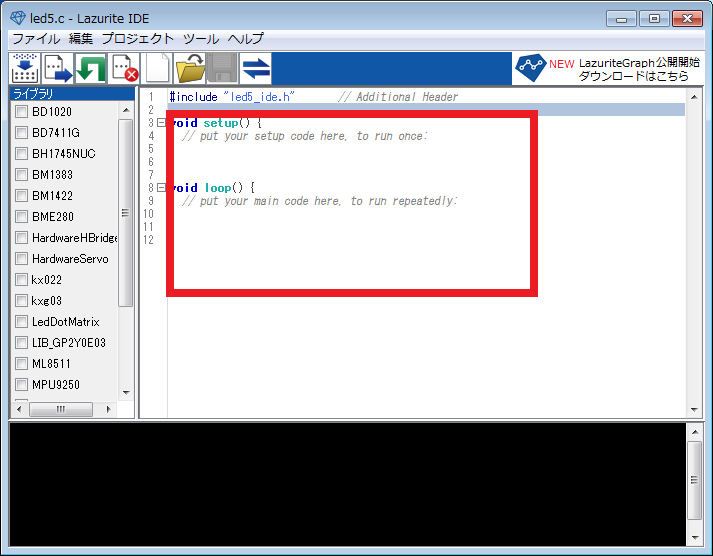The image size is (713, 556).
Task: Toggle the MPU9250 library checkbox
Action: coord(21,385)
